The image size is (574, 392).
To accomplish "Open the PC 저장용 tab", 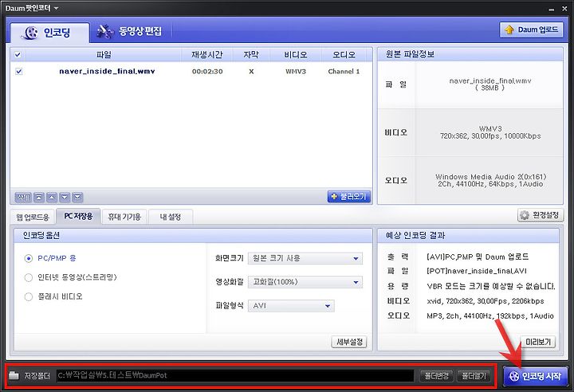I will pyautogui.click(x=78, y=216).
